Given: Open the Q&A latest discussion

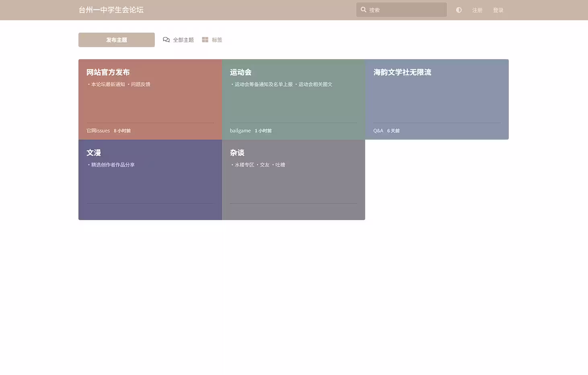Looking at the screenshot, I should click(x=378, y=131).
